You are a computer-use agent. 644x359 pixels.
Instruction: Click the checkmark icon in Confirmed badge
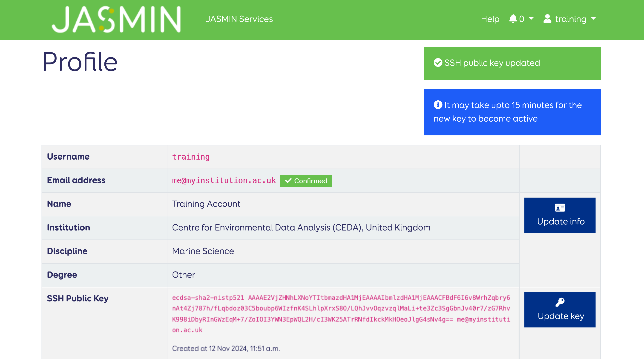(288, 181)
